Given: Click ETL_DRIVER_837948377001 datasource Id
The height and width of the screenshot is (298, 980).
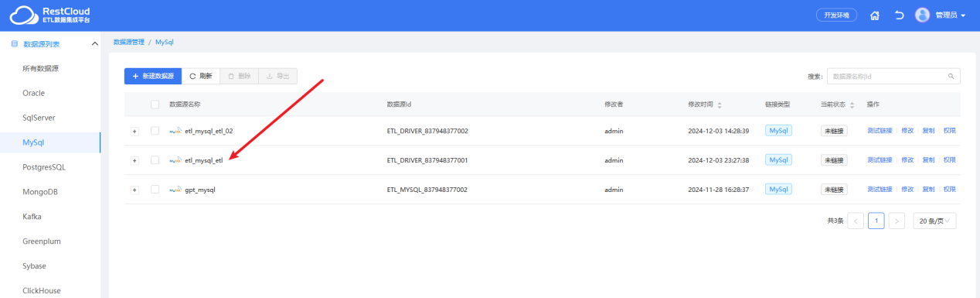Looking at the screenshot, I should click(427, 160).
